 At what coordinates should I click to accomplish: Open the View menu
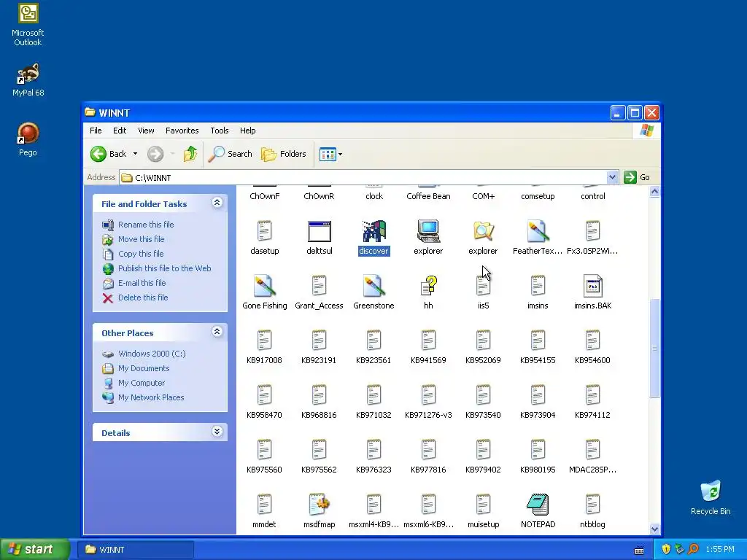pos(146,131)
